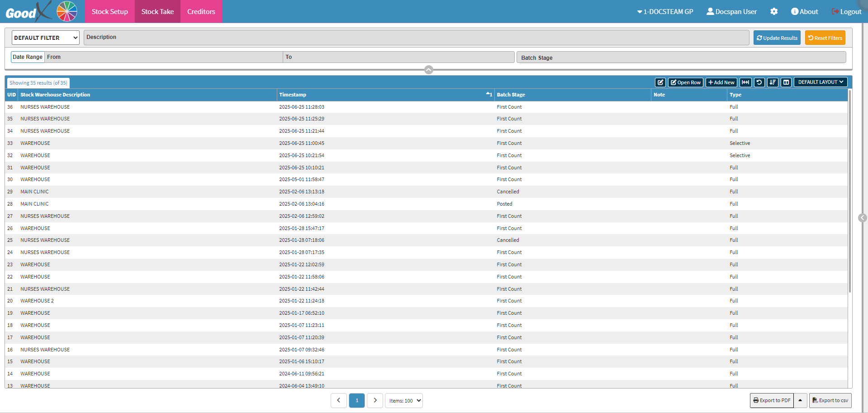Go to next page arrow
868x413 pixels.
point(375,400)
